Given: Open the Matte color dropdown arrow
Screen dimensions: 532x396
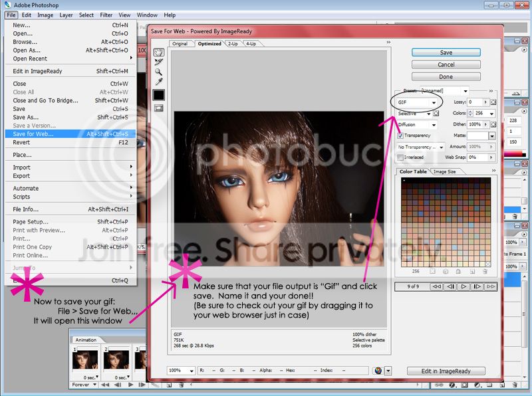Looking at the screenshot, I should pos(492,136).
